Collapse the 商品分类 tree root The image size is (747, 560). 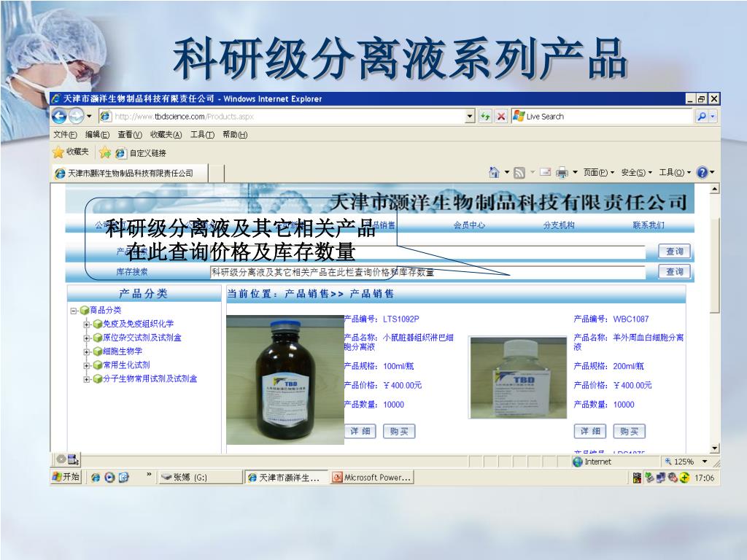tap(74, 311)
